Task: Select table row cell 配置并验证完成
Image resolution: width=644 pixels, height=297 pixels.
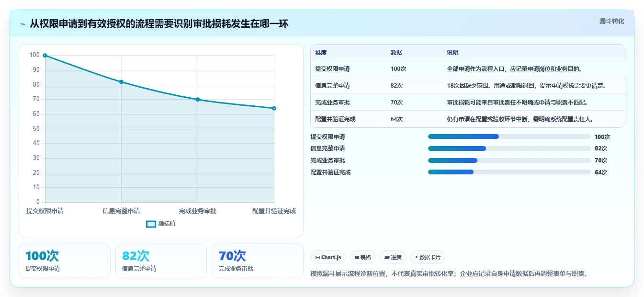Action: 335,119
